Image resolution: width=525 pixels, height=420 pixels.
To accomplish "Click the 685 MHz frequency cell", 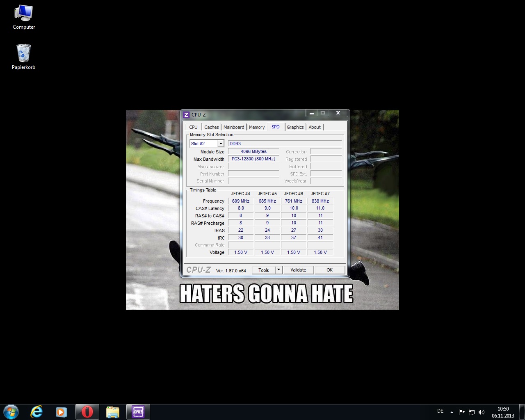I will (x=267, y=201).
